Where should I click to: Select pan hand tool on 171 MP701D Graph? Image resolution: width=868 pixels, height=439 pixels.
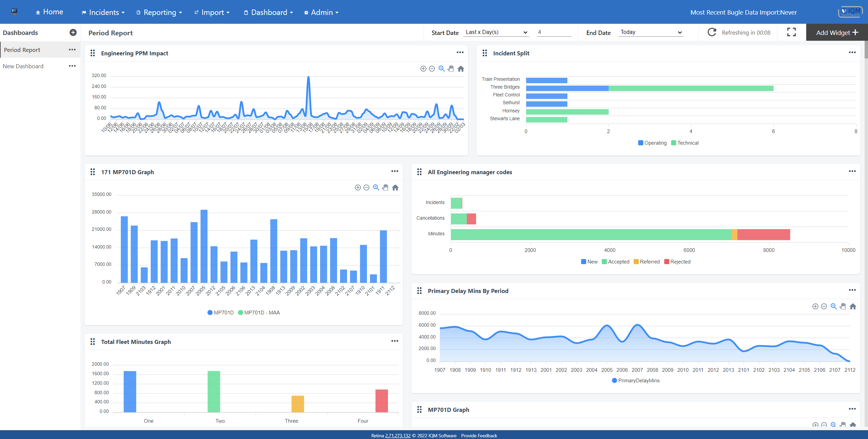coord(385,188)
